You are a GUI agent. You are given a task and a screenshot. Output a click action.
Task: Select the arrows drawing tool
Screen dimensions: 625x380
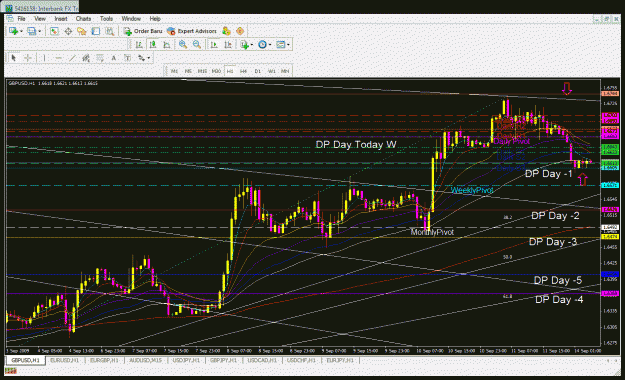(x=142, y=58)
